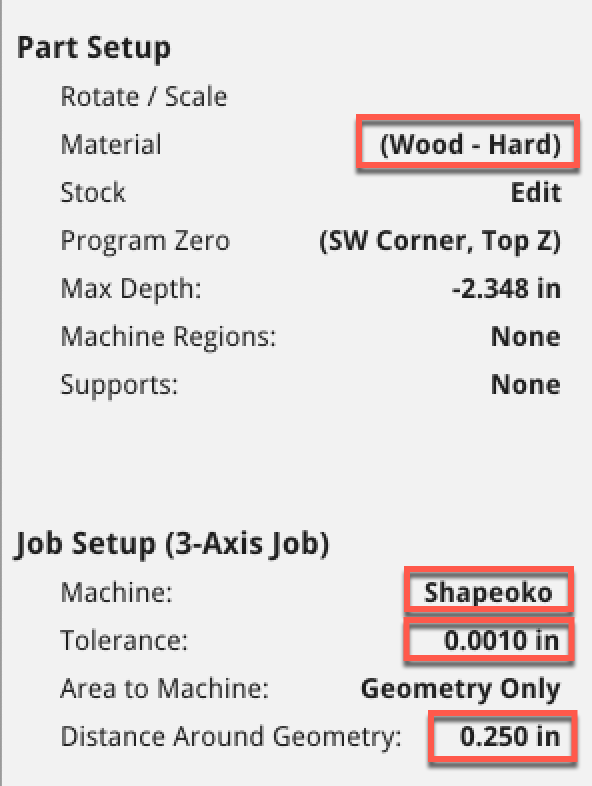Select the Shapeoko machine value
This screenshot has width=592, height=786.
488,593
